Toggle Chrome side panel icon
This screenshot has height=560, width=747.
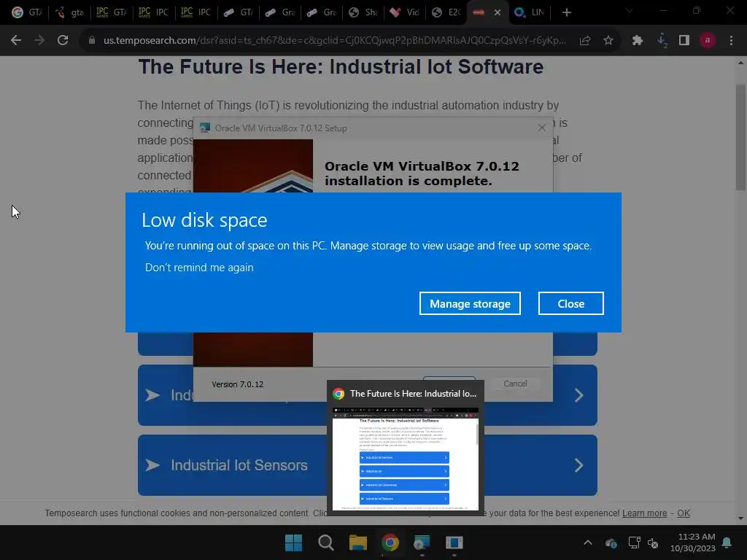pos(684,41)
